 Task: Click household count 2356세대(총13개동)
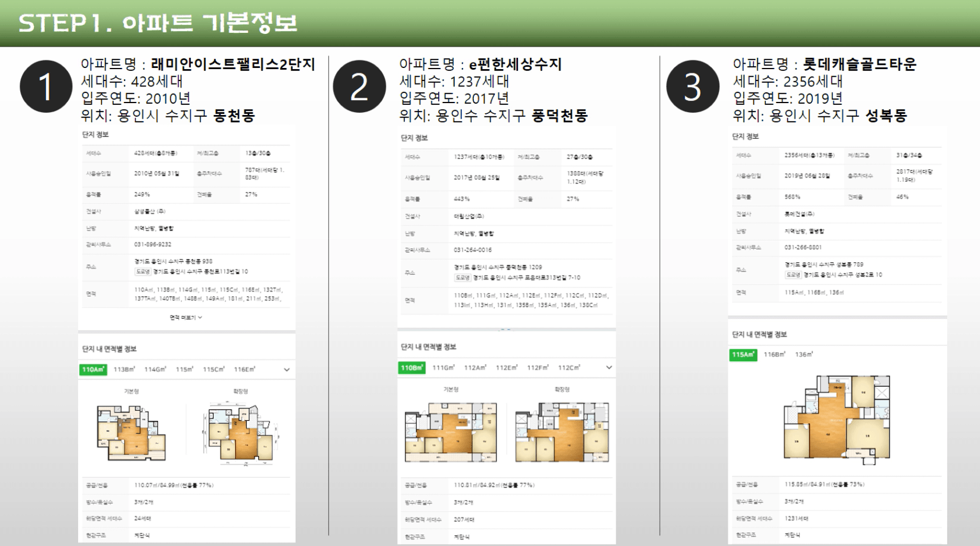click(x=810, y=156)
